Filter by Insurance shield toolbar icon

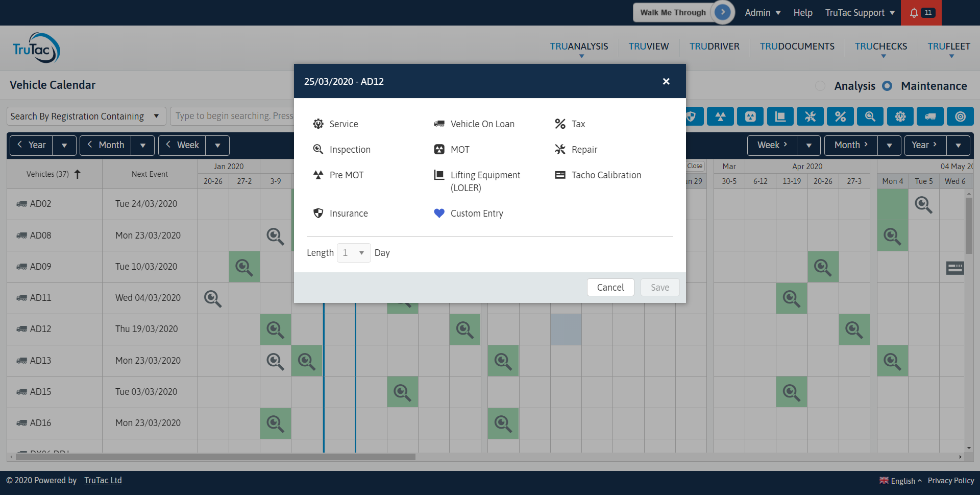pos(691,116)
